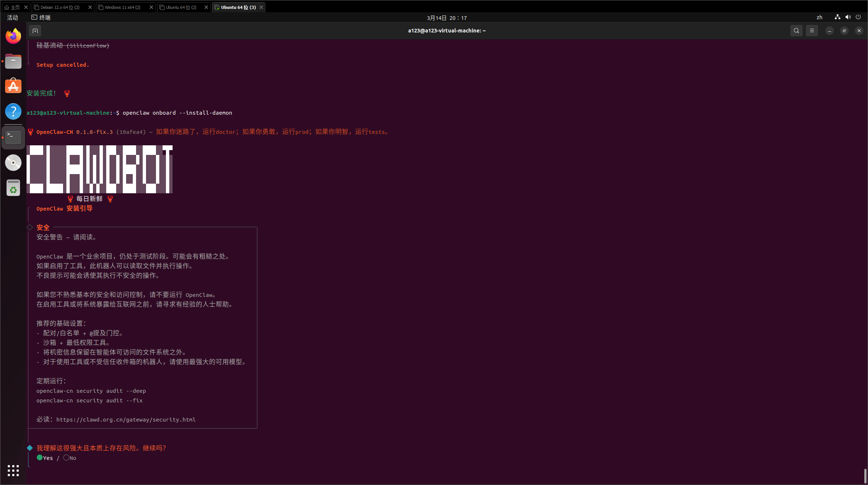Open the Help question mark icon
The width and height of the screenshot is (868, 485).
(x=13, y=111)
